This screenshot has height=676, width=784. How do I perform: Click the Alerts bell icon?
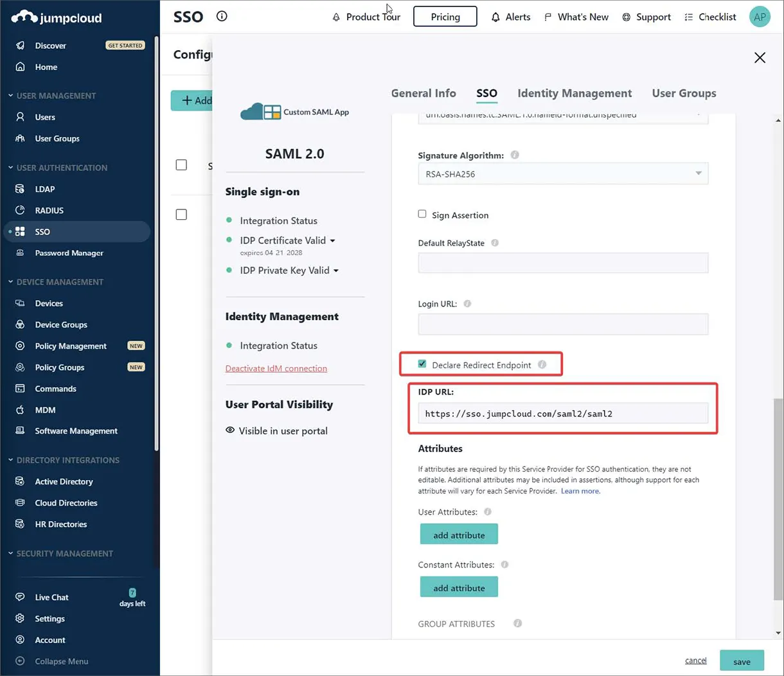pyautogui.click(x=495, y=17)
